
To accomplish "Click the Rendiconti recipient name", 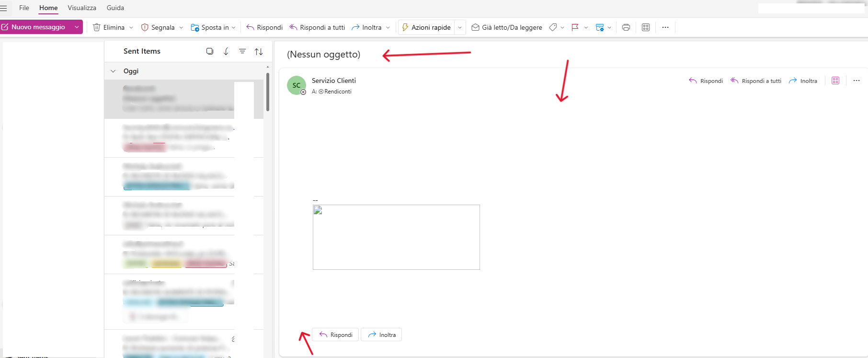I will tap(338, 92).
